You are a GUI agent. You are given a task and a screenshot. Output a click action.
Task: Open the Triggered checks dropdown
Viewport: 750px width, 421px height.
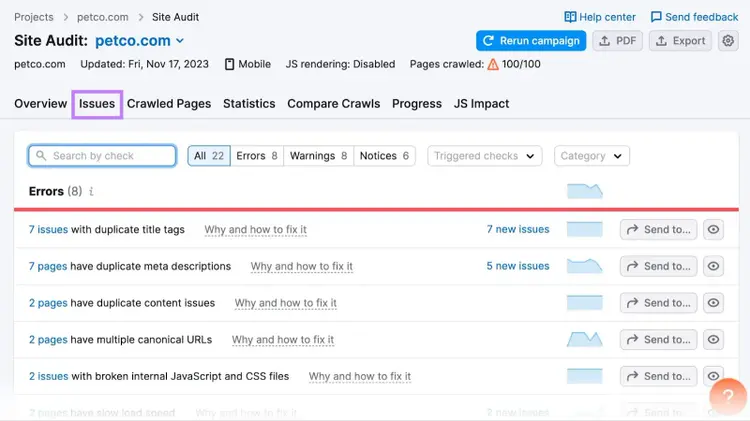(x=485, y=156)
